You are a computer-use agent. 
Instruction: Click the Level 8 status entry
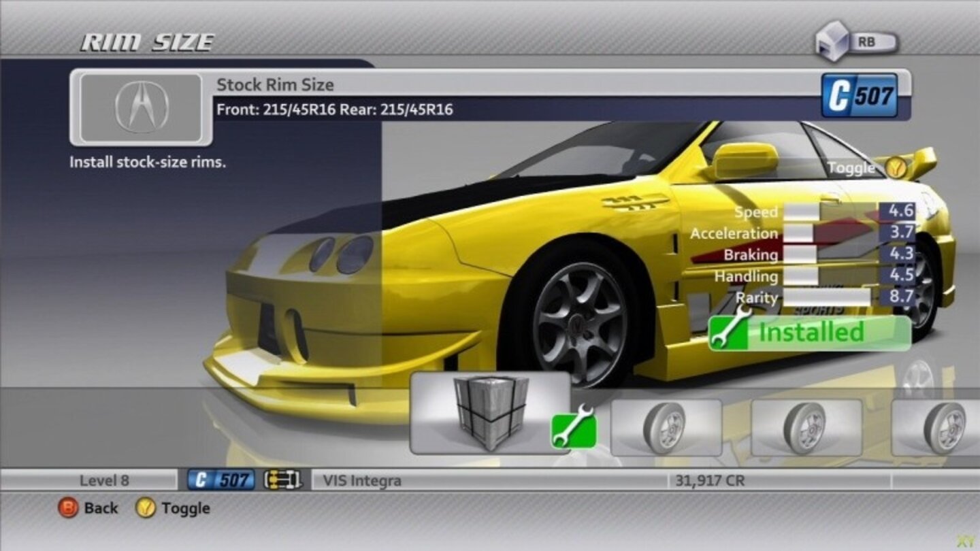104,480
